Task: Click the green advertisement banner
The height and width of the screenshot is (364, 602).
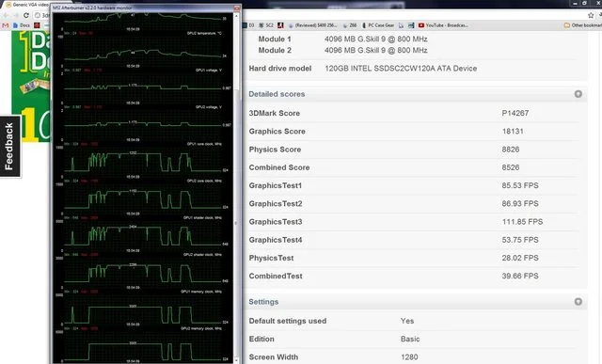Action: click(31, 87)
